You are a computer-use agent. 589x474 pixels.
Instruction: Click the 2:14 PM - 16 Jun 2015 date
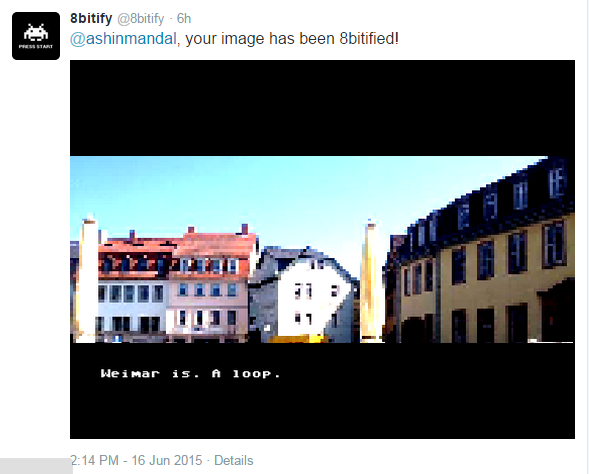pyautogui.click(x=136, y=460)
